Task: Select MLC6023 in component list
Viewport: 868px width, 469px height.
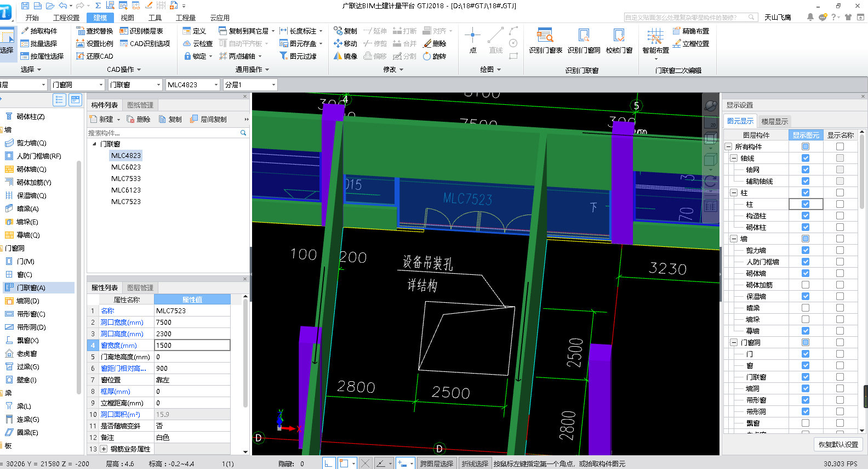Action: point(126,167)
